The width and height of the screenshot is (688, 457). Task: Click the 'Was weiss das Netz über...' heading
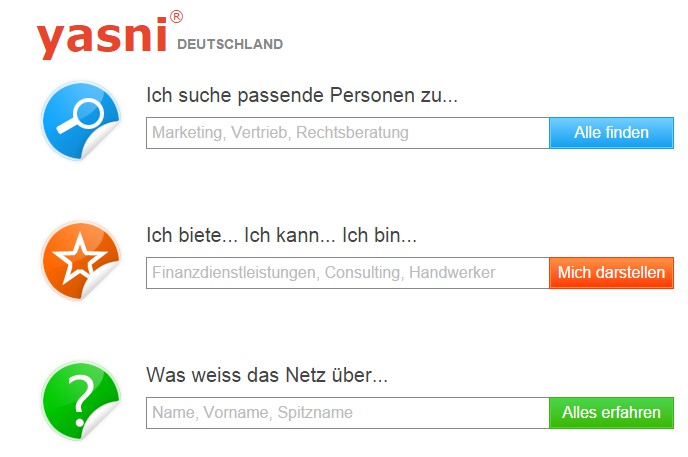coord(267,376)
